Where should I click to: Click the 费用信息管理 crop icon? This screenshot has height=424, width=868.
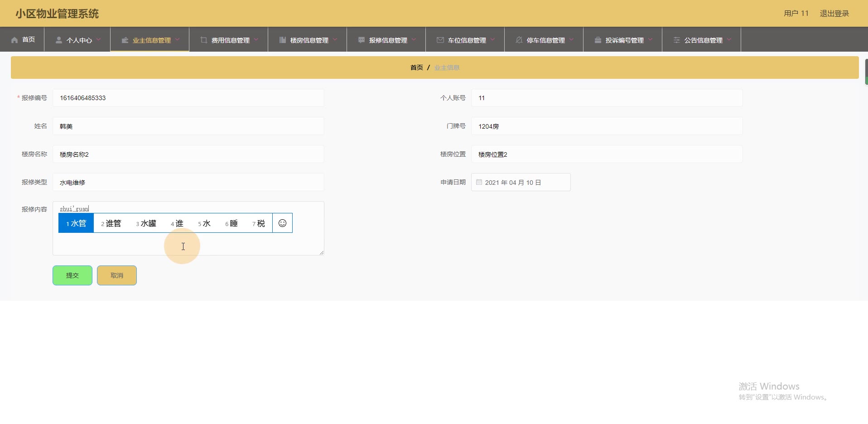pyautogui.click(x=204, y=40)
